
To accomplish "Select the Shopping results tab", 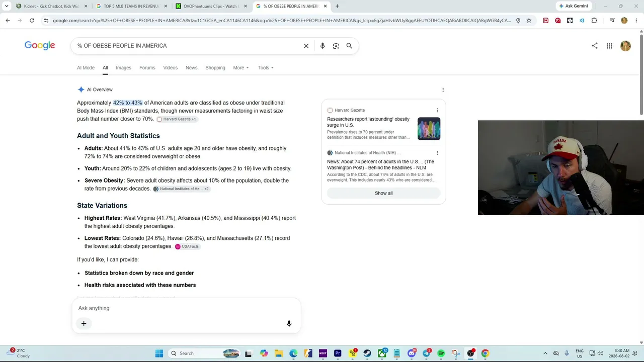I will (215, 68).
